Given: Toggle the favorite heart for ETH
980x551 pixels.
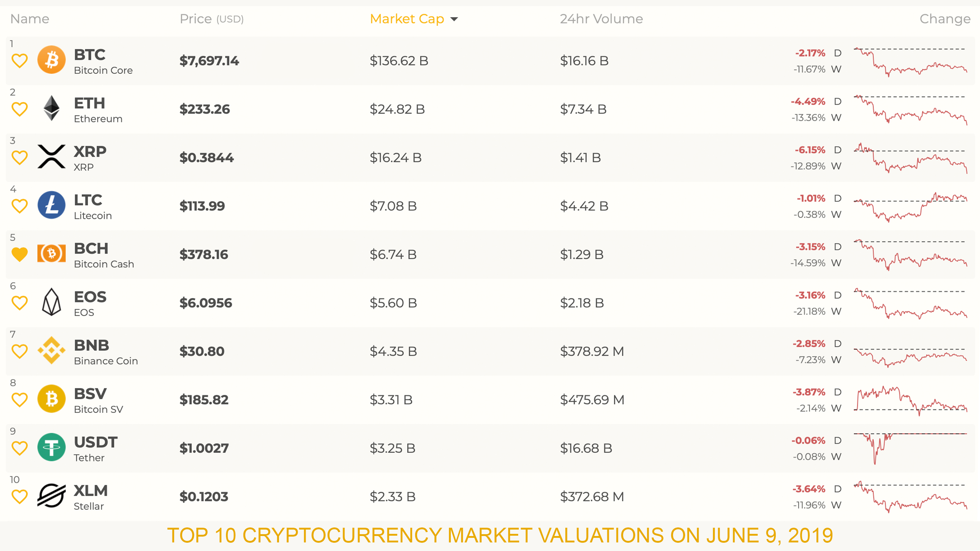Looking at the screenshot, I should tap(19, 109).
